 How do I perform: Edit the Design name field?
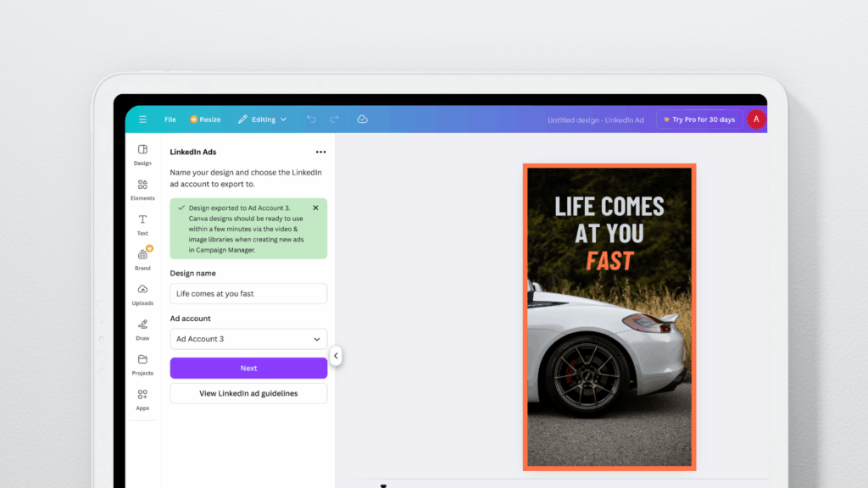(248, 294)
